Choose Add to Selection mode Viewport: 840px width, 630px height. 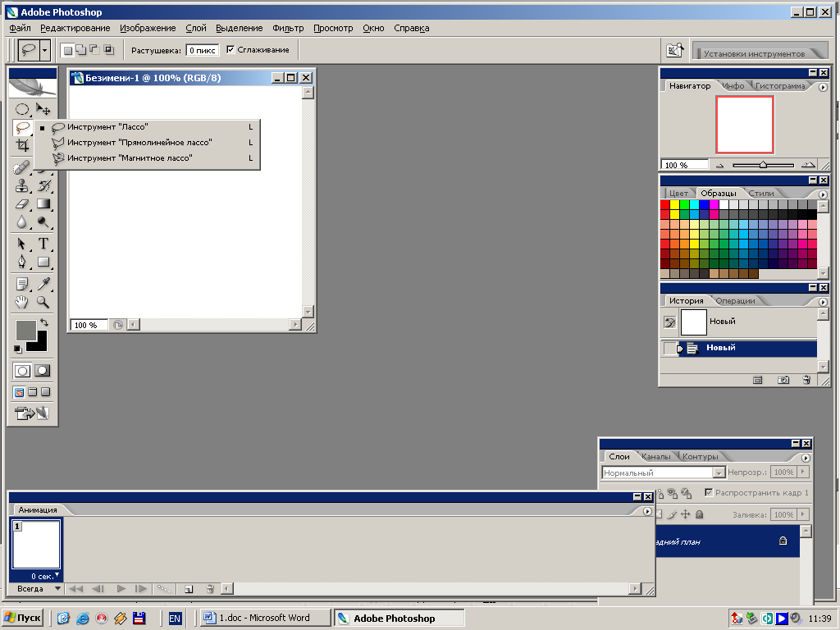pyautogui.click(x=81, y=50)
